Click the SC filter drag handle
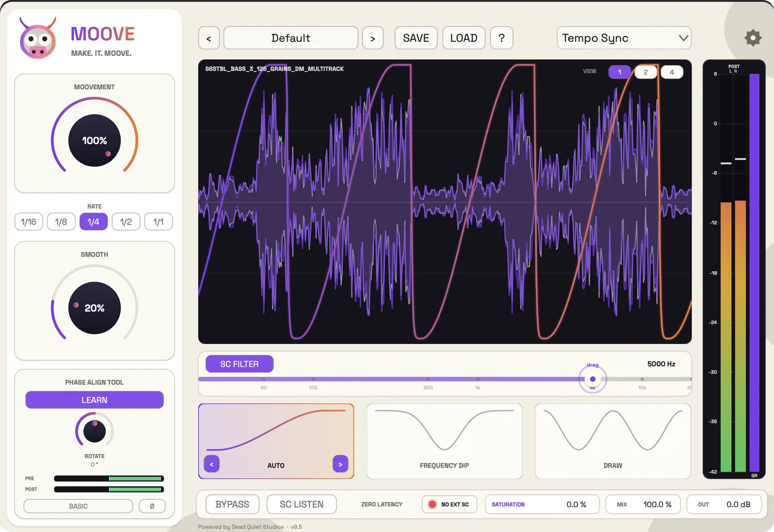Image resolution: width=774 pixels, height=532 pixels. tap(592, 379)
